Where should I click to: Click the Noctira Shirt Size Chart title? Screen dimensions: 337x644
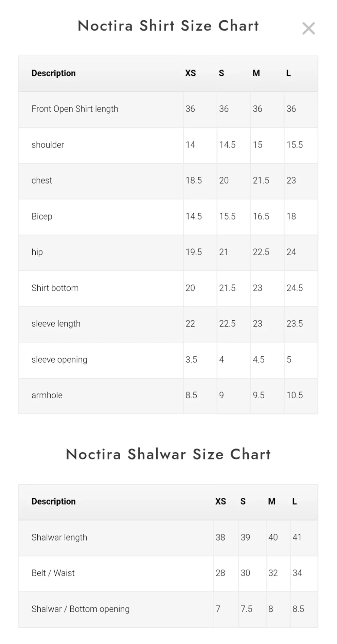[x=168, y=26]
